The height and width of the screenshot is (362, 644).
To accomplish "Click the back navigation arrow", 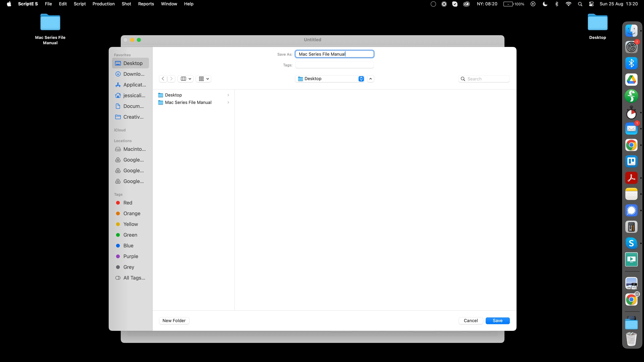I will point(163,79).
